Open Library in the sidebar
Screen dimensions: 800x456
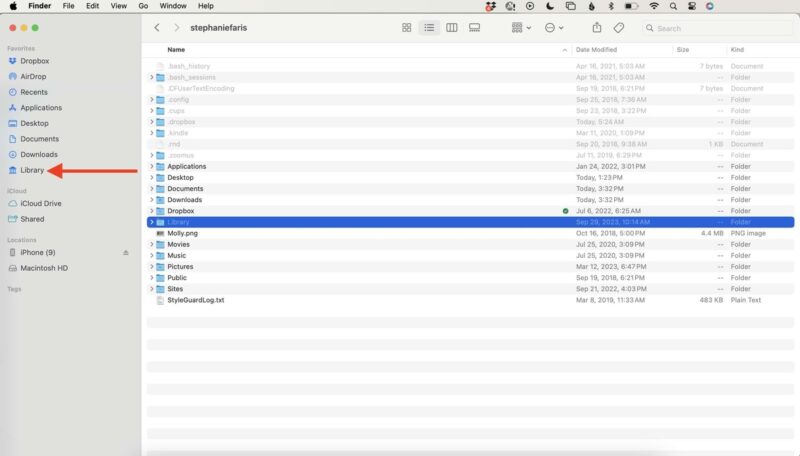(32, 170)
